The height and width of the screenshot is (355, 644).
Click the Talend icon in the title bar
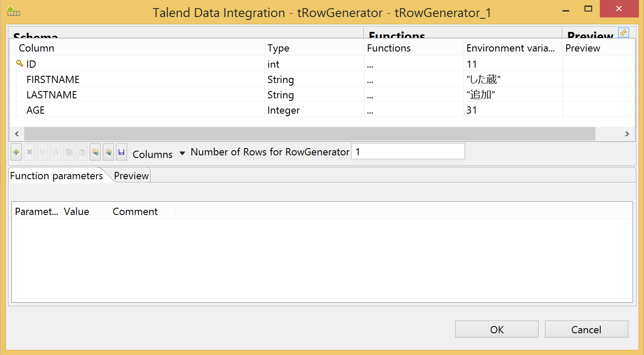[13, 11]
